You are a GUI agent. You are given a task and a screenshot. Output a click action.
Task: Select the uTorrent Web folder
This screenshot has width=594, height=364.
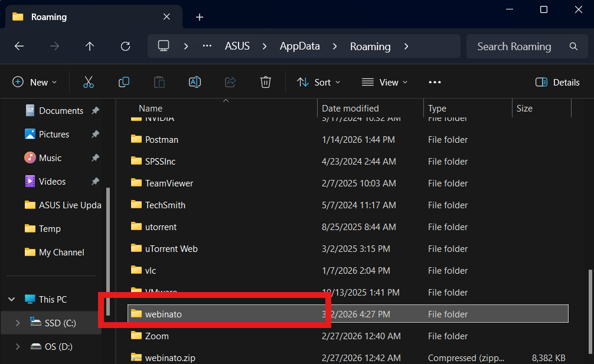[x=348, y=248]
